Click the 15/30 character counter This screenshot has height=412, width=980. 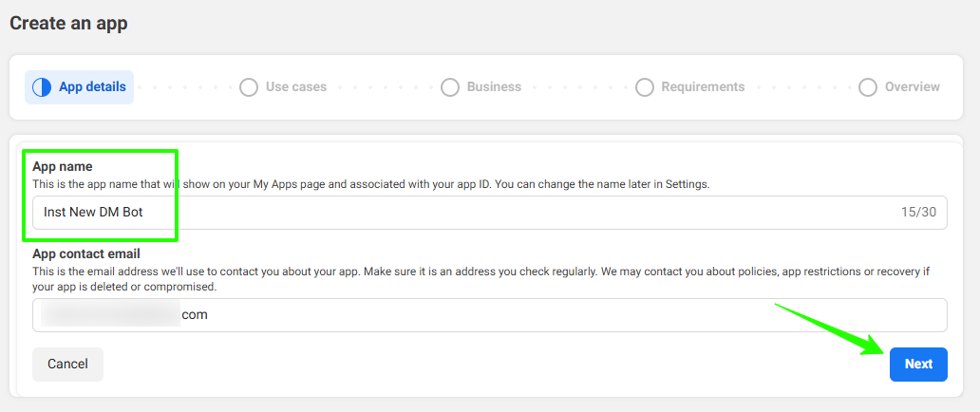[x=918, y=213]
